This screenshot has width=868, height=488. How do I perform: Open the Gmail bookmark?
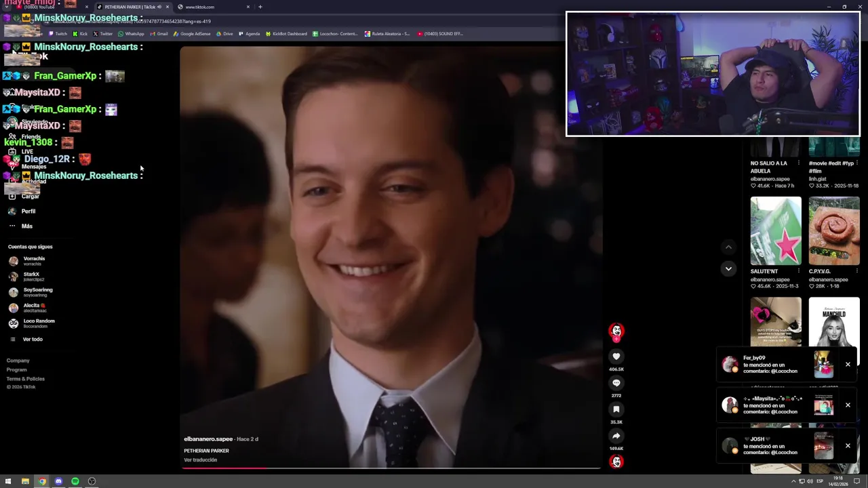[x=159, y=34]
